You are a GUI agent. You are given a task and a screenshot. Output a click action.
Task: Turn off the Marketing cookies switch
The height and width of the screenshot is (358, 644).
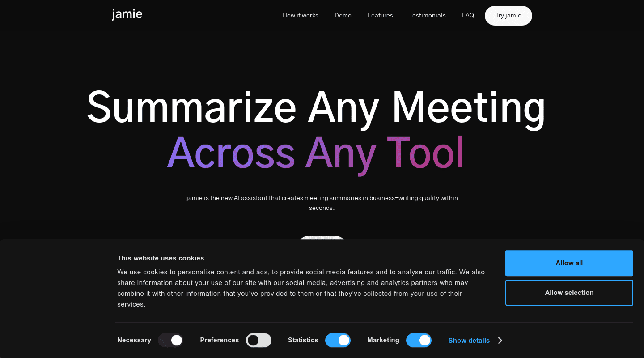(x=419, y=340)
